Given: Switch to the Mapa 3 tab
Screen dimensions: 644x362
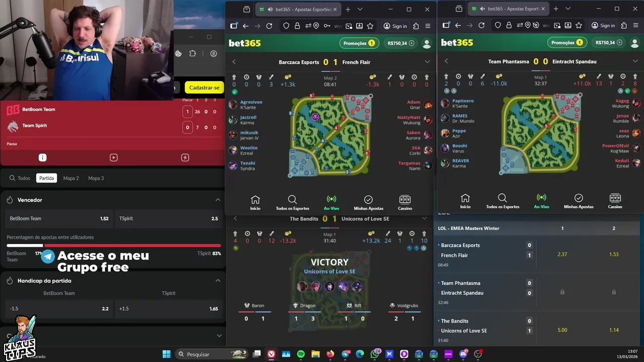Looking at the screenshot, I should pos(96,178).
